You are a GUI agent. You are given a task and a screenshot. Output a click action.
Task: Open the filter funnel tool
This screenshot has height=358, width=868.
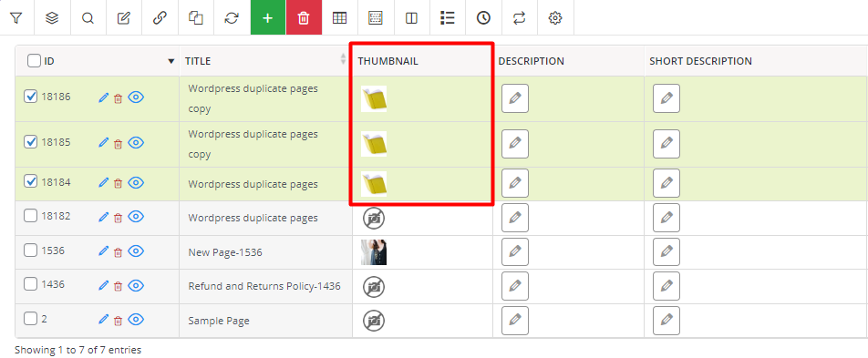tap(16, 17)
